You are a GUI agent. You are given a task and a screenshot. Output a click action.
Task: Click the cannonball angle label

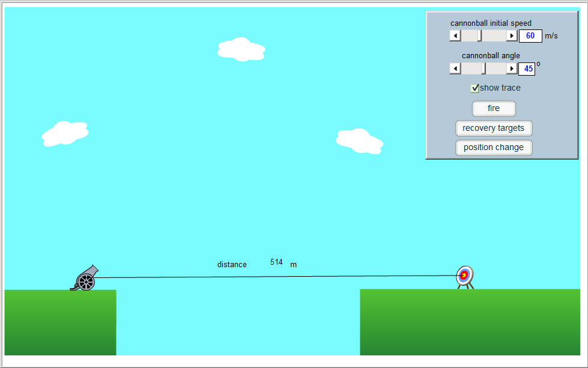491,55
